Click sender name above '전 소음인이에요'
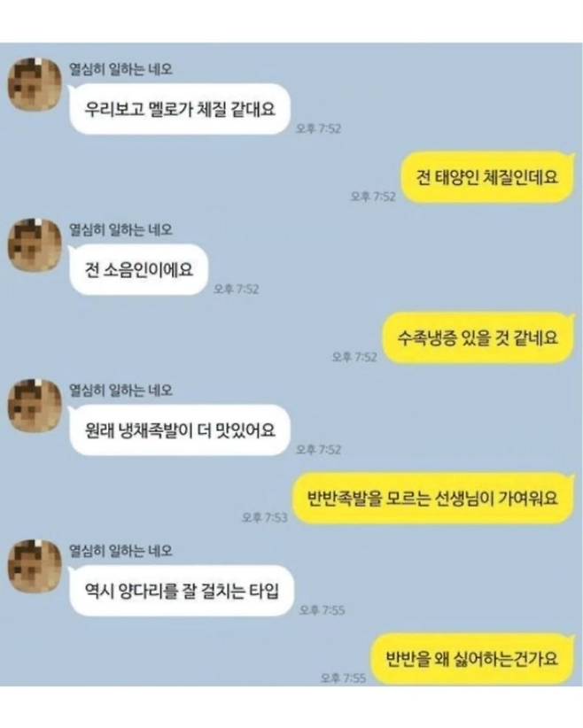This screenshot has height=728, width=583. [120, 229]
